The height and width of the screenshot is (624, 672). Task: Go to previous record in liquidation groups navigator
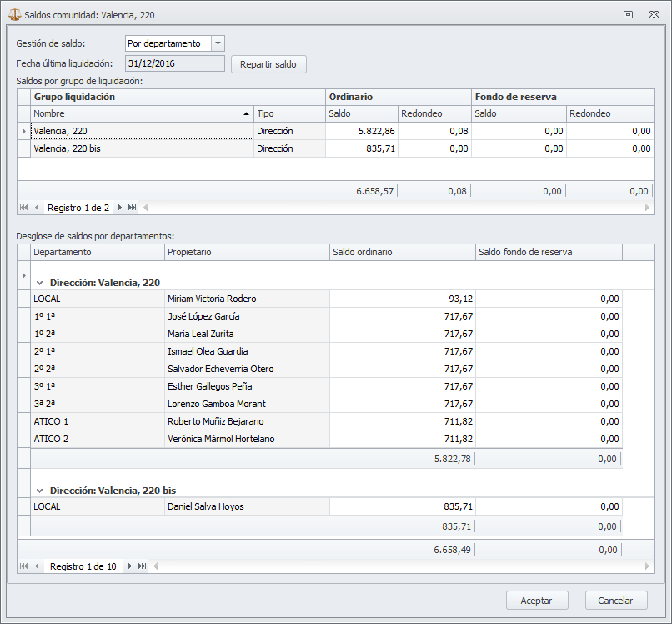(x=37, y=207)
